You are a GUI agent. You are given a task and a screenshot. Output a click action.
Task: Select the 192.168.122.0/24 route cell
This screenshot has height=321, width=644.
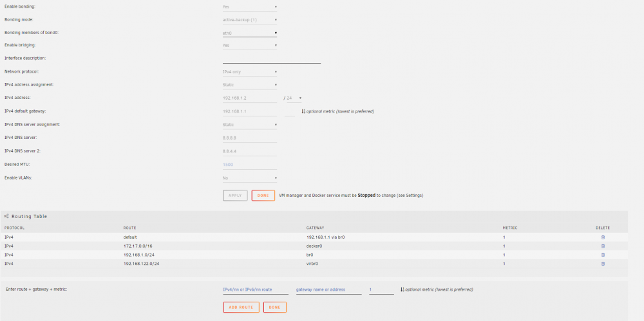pos(141,264)
